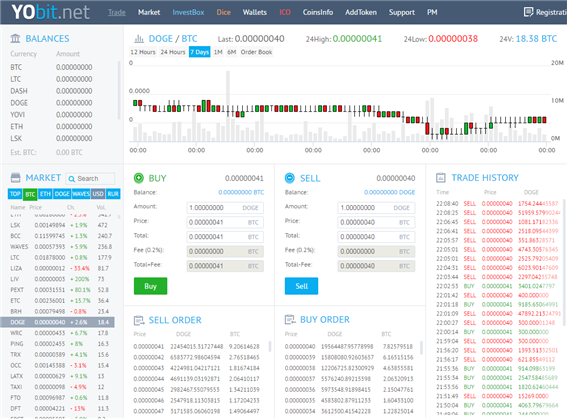Click the Registration icon
Screen dimensions: 567x419
[528, 12]
